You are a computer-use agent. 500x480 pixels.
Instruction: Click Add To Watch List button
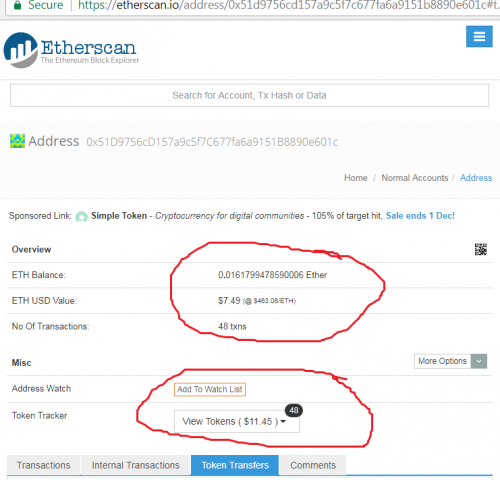(x=210, y=389)
